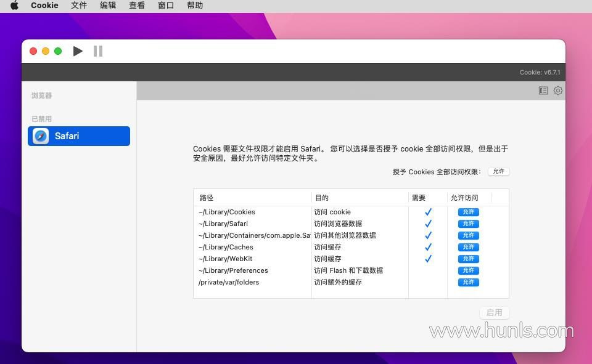Screen dimensions: 592x364
Task: Open the 编辑 menu
Action: click(x=108, y=6)
